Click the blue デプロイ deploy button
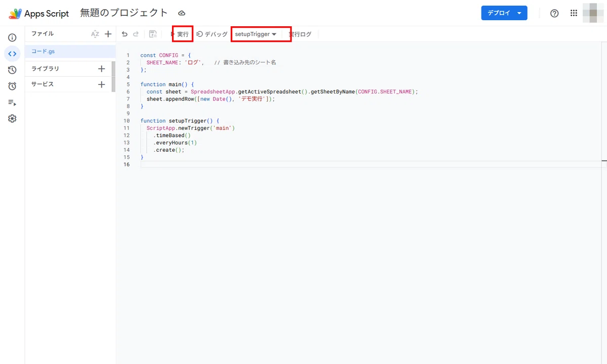 point(504,13)
